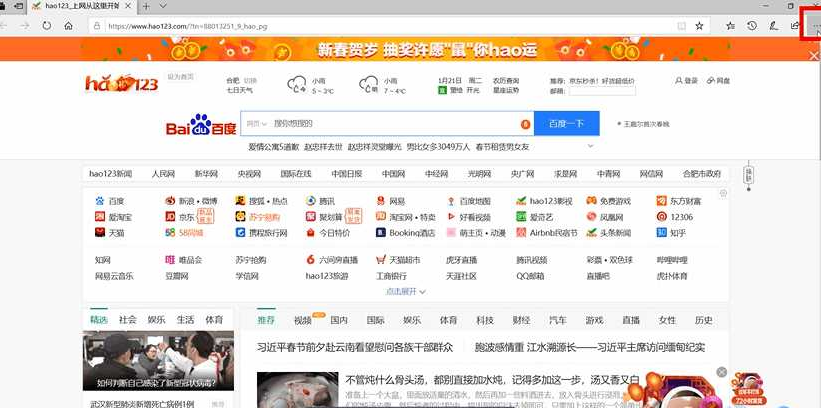Image resolution: width=821 pixels, height=408 pixels.
Task: Click the Baidu search input field
Action: pos(387,124)
